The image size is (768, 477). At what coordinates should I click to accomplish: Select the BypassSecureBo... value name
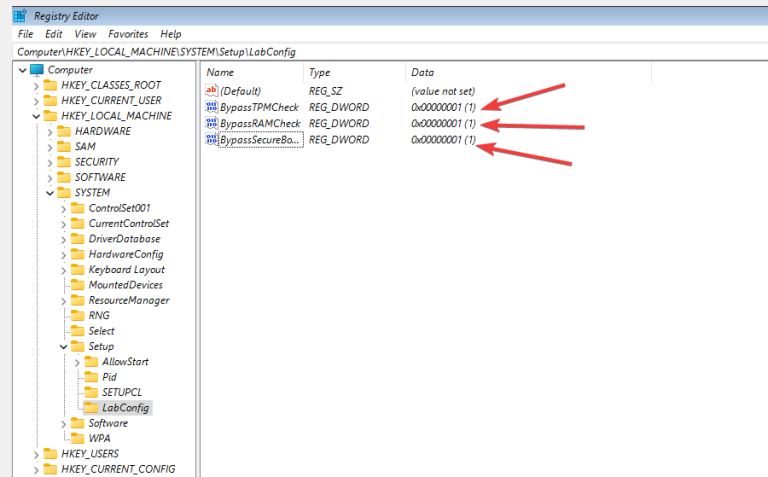[260, 140]
